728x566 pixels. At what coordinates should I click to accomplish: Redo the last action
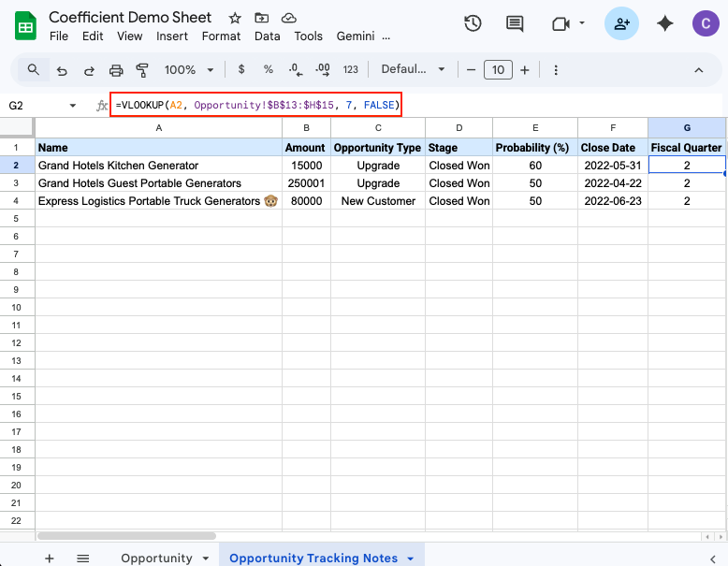coord(89,70)
